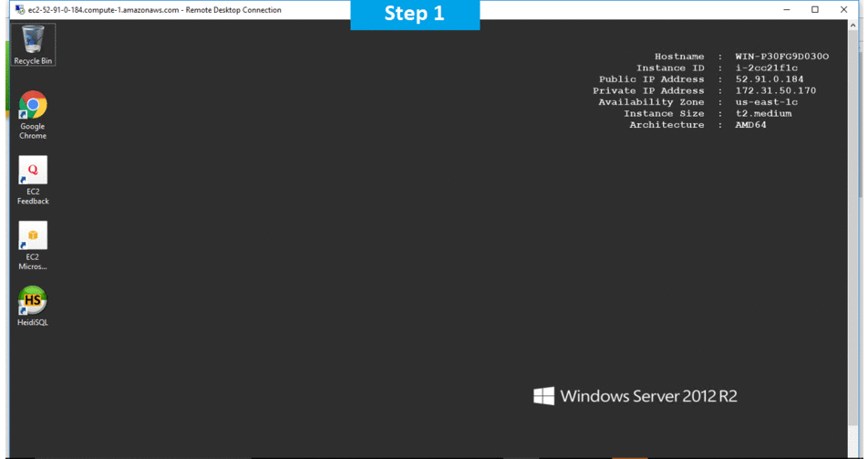Click the Windows logo on the wallpaper
The width and height of the screenshot is (868, 459).
coord(544,396)
